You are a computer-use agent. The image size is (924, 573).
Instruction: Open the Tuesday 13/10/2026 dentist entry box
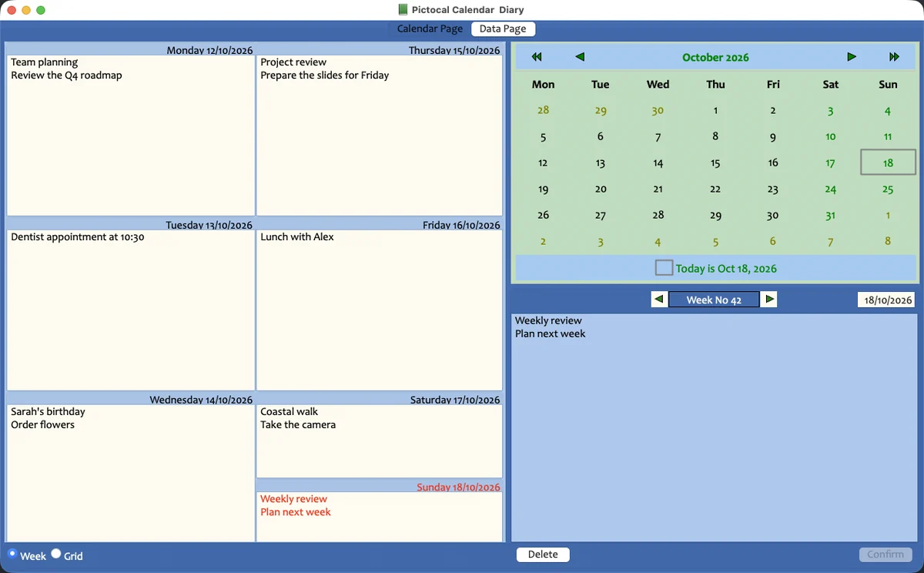[131, 310]
